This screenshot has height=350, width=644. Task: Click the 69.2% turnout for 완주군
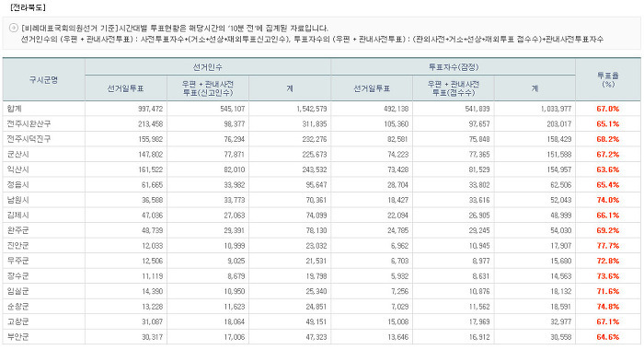(608, 231)
